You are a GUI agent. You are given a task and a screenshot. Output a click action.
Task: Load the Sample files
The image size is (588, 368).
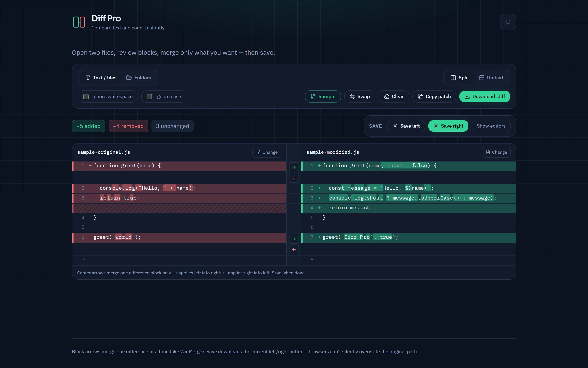pos(323,97)
